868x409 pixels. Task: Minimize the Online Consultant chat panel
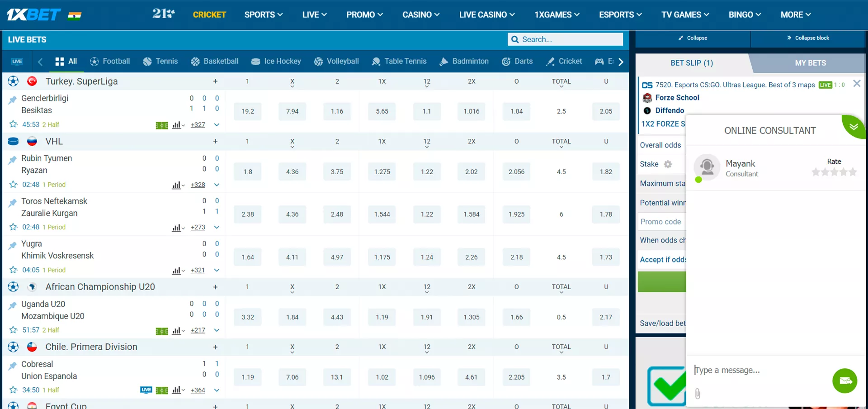pos(853,126)
